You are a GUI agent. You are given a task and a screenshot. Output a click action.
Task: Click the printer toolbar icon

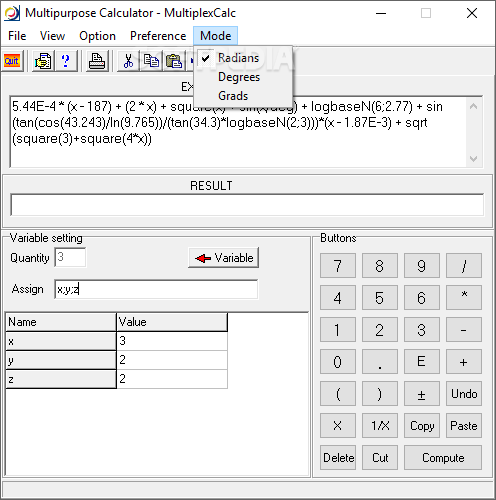pyautogui.click(x=97, y=61)
